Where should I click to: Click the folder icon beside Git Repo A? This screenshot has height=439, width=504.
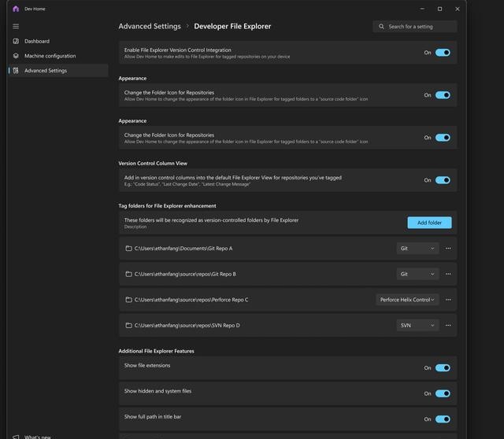tap(128, 249)
